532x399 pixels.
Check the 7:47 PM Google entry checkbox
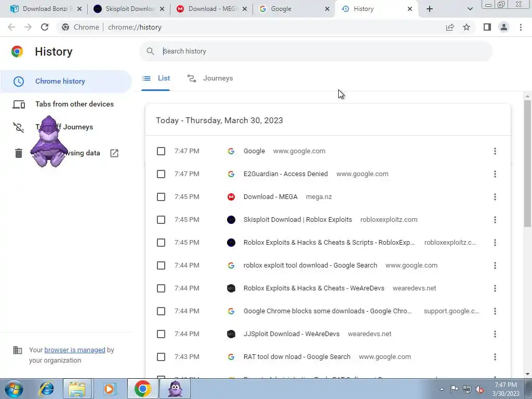[161, 151]
